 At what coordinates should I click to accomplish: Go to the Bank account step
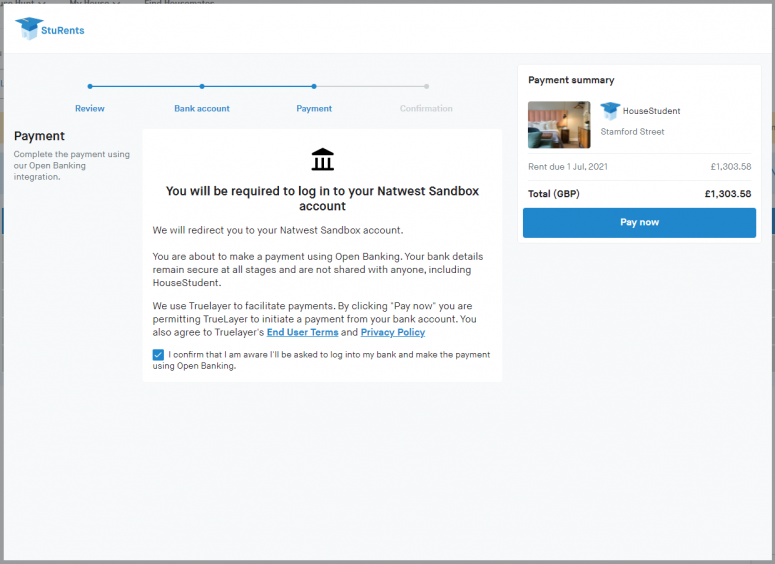coord(202,108)
